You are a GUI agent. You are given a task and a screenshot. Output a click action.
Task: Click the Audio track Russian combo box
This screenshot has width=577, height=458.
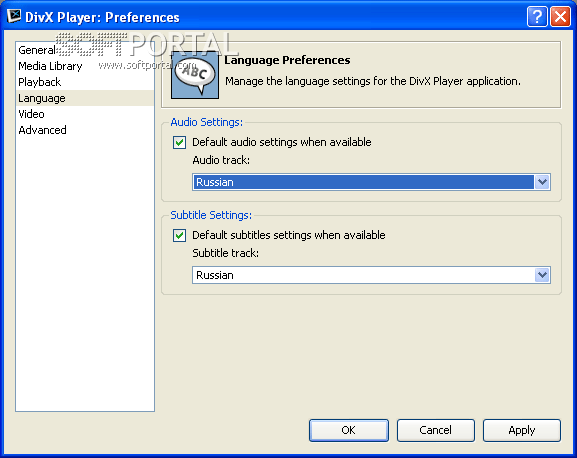tap(371, 182)
